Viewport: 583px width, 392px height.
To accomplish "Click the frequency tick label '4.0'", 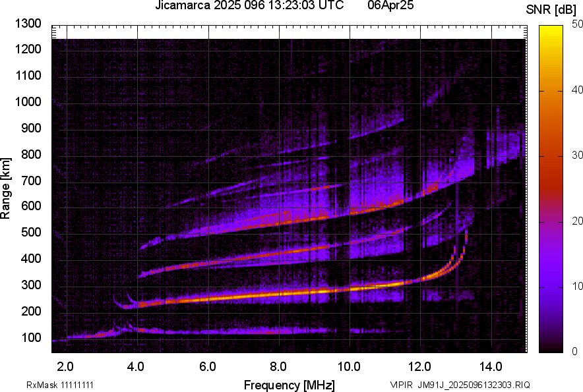I will pyautogui.click(x=136, y=367).
